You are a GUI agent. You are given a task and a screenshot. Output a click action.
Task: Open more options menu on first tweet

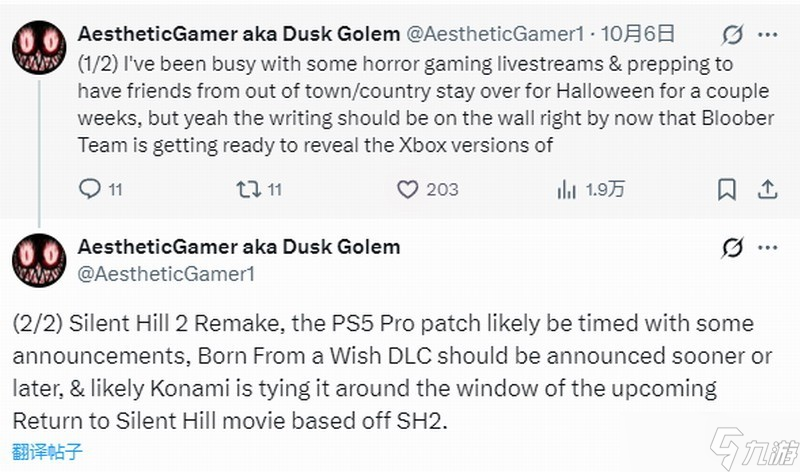point(770,35)
